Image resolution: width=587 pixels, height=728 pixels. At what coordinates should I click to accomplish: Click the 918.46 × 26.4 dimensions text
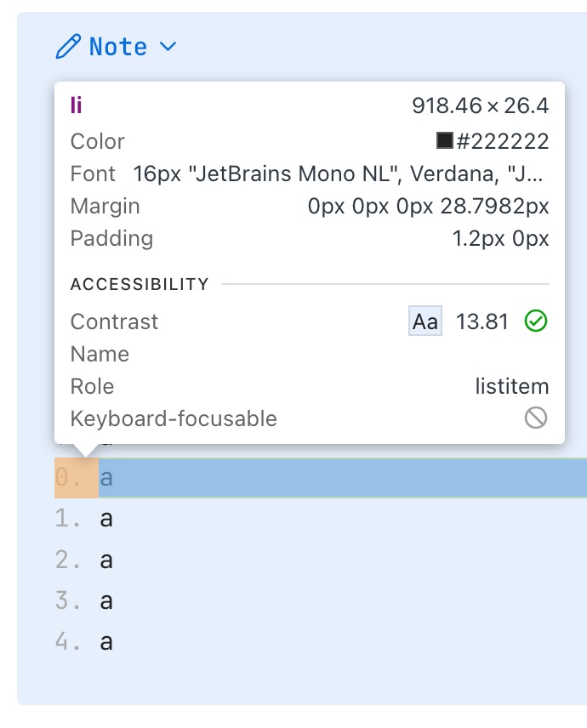coord(480,105)
